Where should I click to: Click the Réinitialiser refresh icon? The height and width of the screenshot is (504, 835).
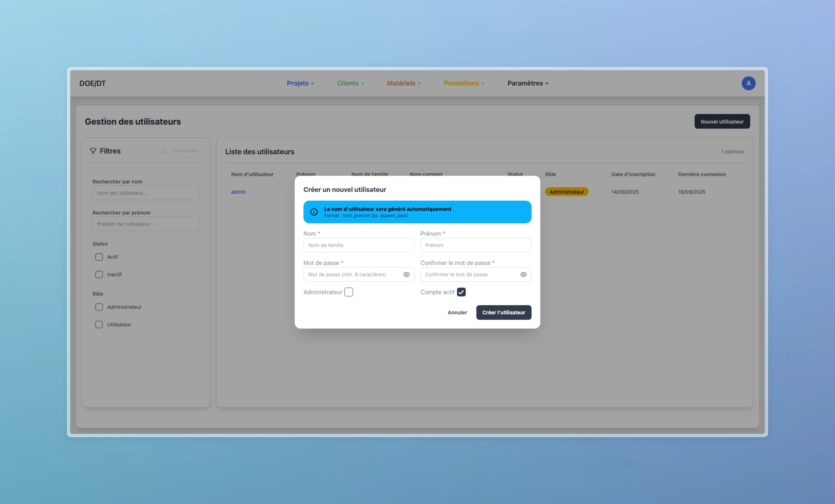(164, 151)
